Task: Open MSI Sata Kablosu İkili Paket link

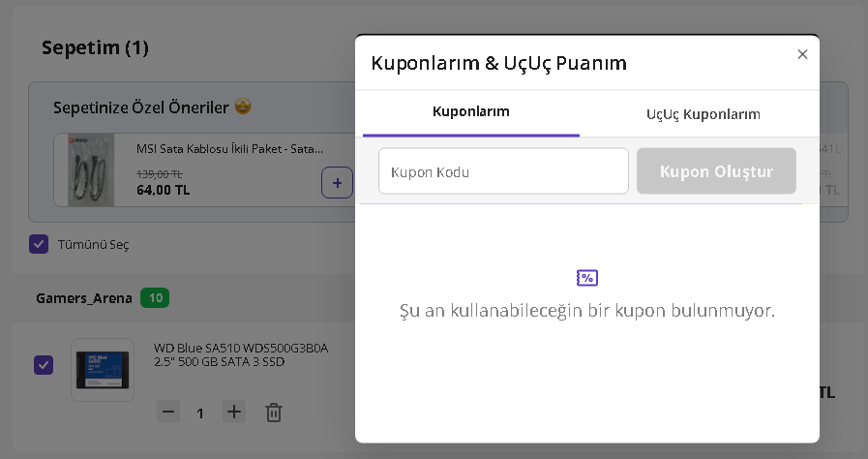Action: 229,149
